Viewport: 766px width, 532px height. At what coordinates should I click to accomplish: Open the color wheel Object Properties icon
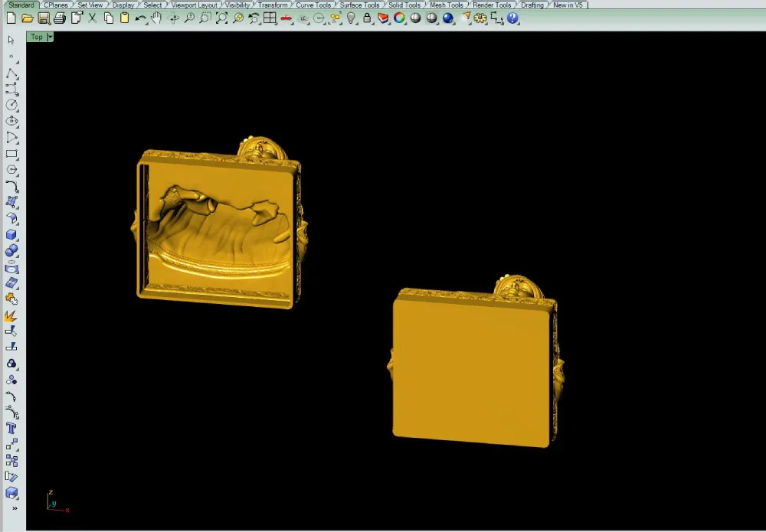coord(400,18)
